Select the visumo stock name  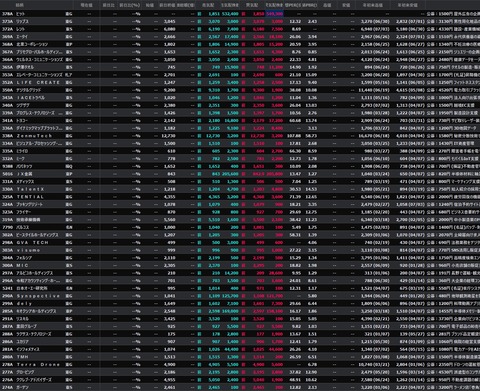point(28,250)
